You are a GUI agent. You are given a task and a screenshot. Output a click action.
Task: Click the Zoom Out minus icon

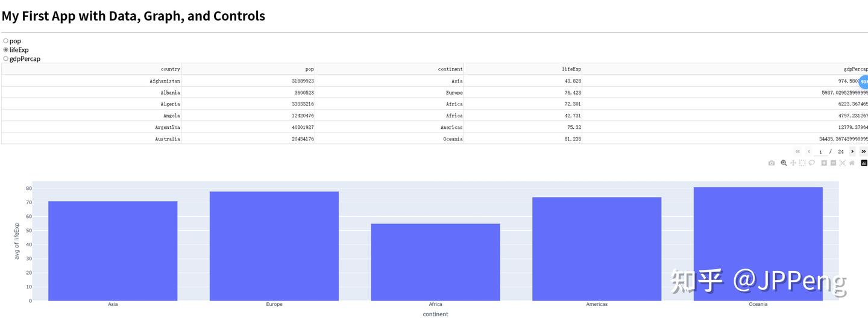click(x=833, y=163)
